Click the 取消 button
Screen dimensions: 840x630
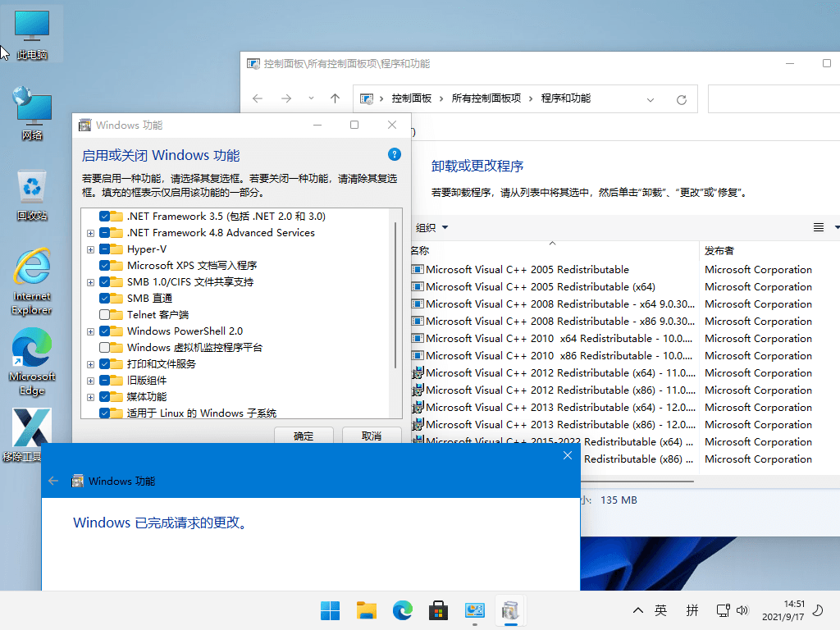pos(372,436)
